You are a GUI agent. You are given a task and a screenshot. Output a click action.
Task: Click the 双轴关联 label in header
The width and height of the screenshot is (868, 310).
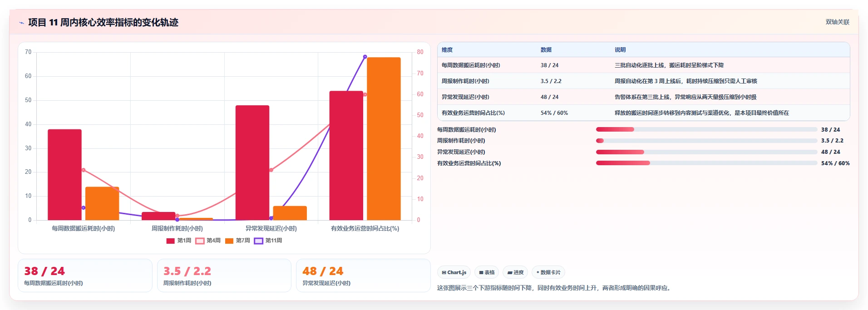[x=838, y=22]
